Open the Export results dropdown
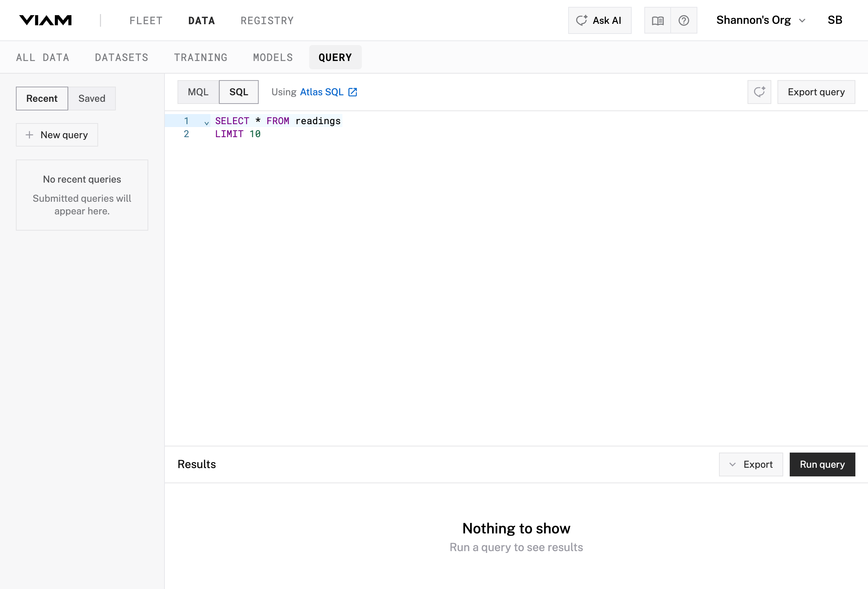The image size is (868, 589). coord(750,464)
